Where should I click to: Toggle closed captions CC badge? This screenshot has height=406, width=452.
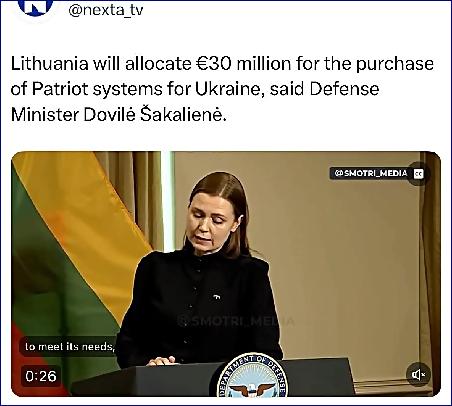click(419, 174)
